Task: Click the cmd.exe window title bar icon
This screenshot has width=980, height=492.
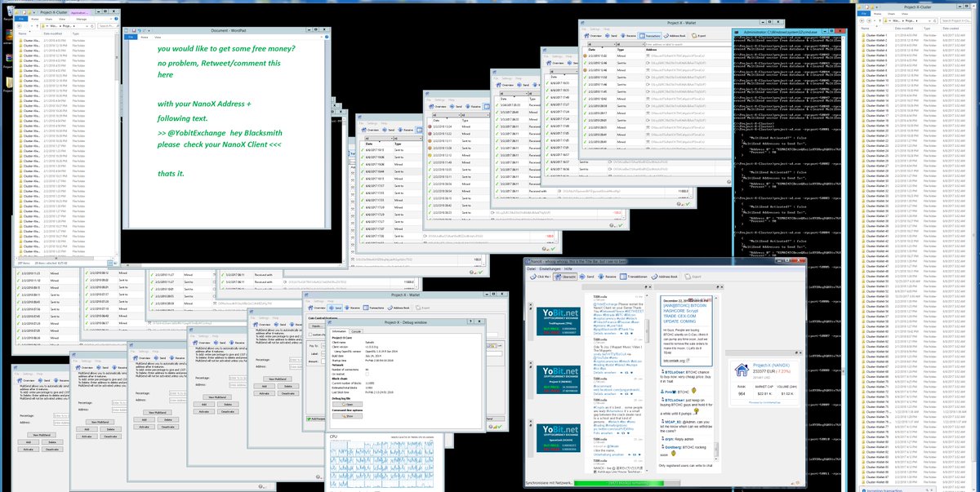Action: click(736, 32)
